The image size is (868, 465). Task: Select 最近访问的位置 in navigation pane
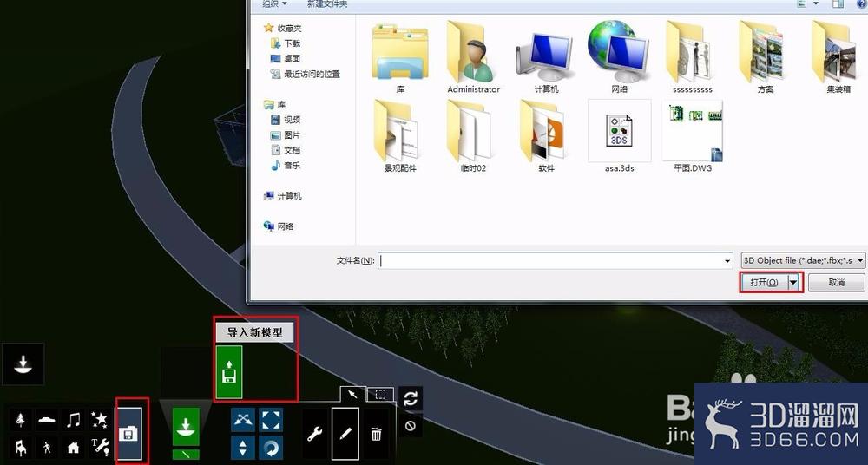(x=305, y=75)
